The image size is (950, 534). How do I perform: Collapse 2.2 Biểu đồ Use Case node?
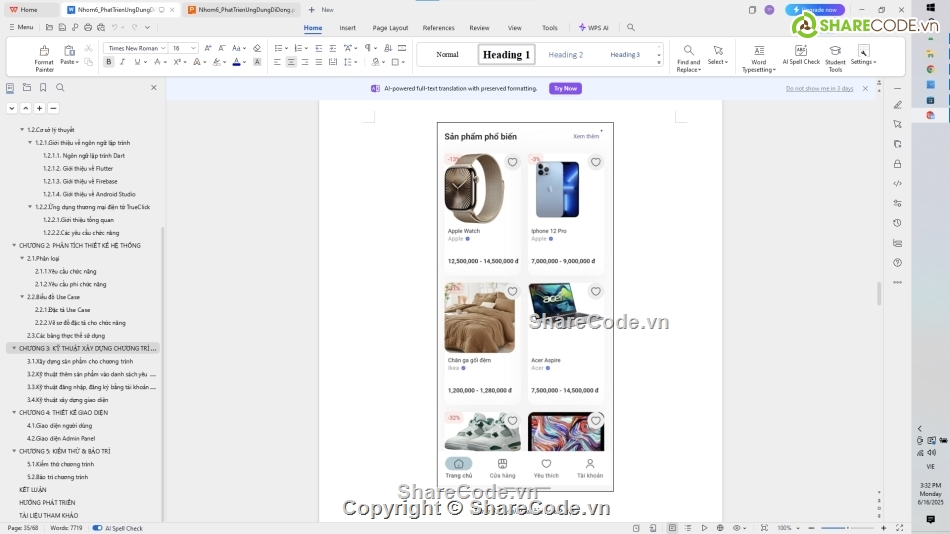22,297
